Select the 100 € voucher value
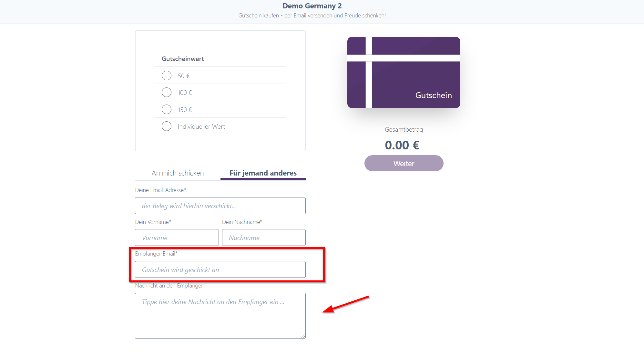This screenshot has height=353, width=644. [167, 92]
